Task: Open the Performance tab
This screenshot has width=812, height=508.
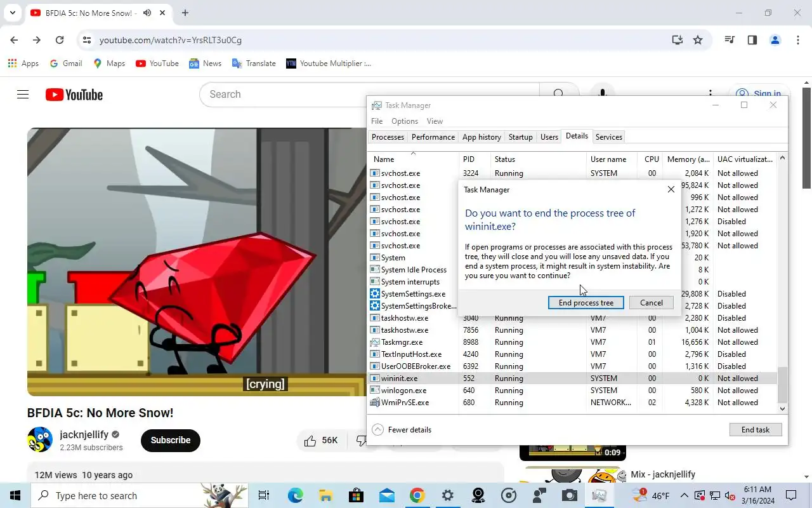Action: point(433,137)
